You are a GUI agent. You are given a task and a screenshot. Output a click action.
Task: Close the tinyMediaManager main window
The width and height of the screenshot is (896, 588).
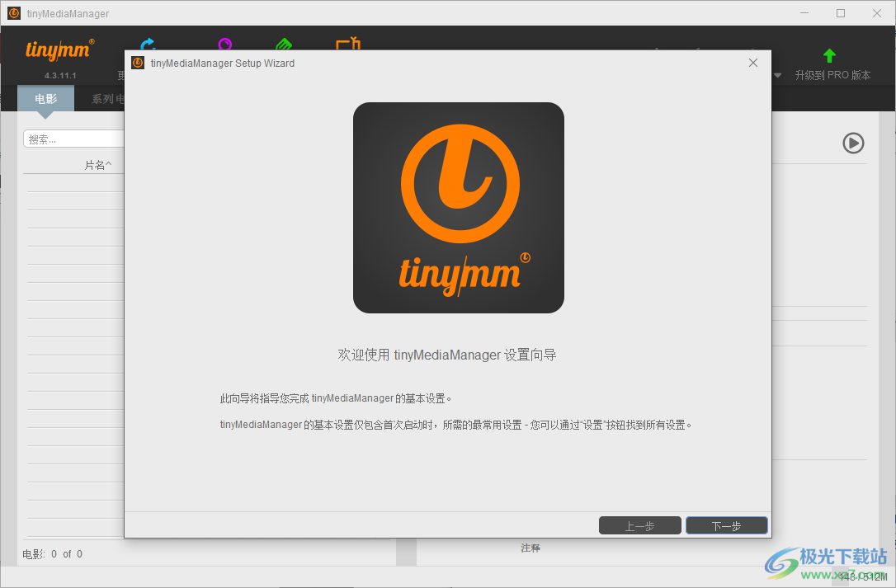[x=876, y=13]
